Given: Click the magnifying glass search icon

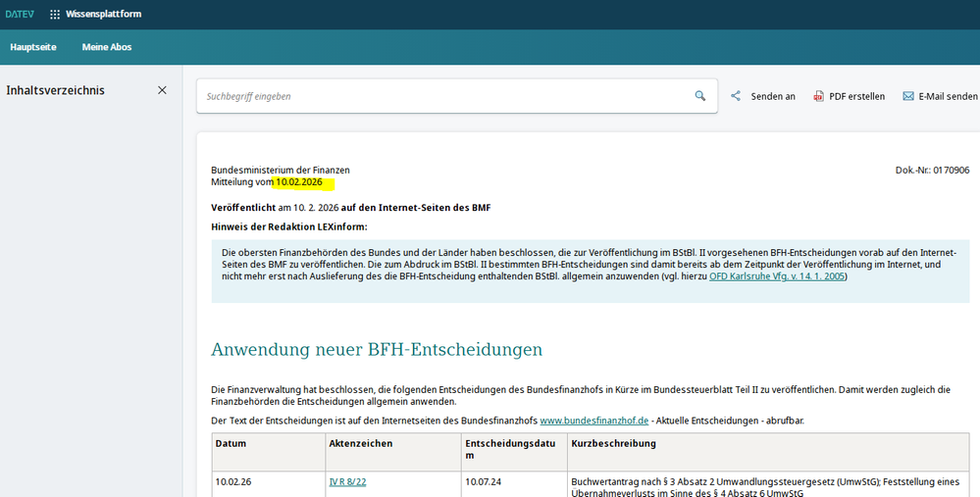Looking at the screenshot, I should pyautogui.click(x=700, y=95).
